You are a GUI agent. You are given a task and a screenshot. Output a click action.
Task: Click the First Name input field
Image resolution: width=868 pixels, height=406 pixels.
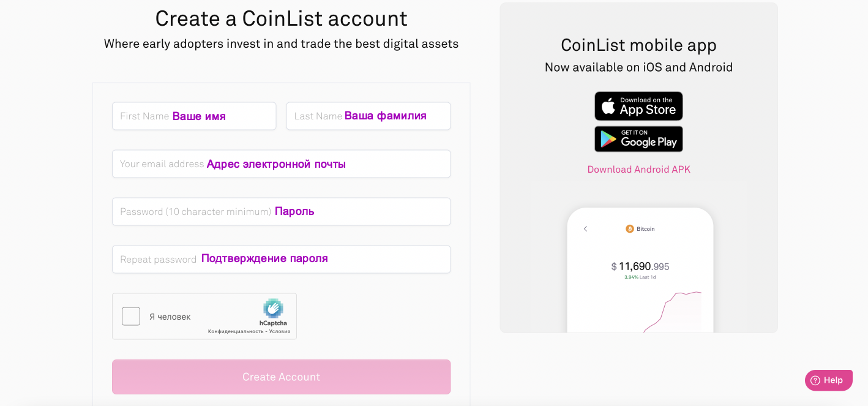pyautogui.click(x=193, y=116)
